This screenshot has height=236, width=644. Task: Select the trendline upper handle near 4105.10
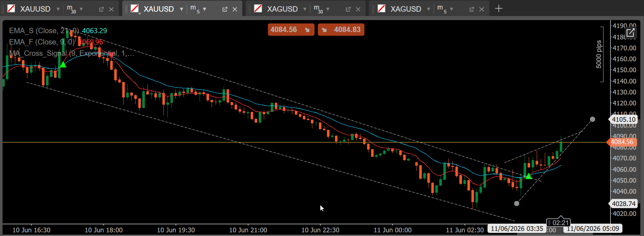click(593, 119)
